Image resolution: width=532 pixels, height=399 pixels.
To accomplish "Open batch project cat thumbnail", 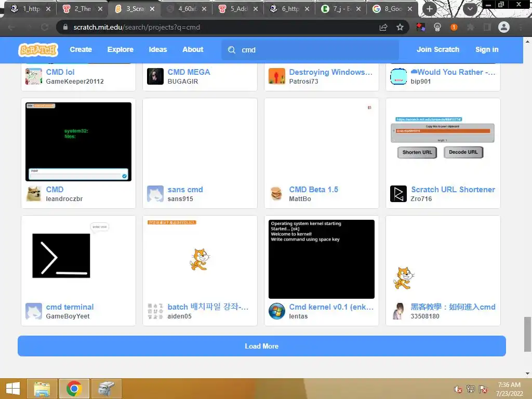I will 200,259.
